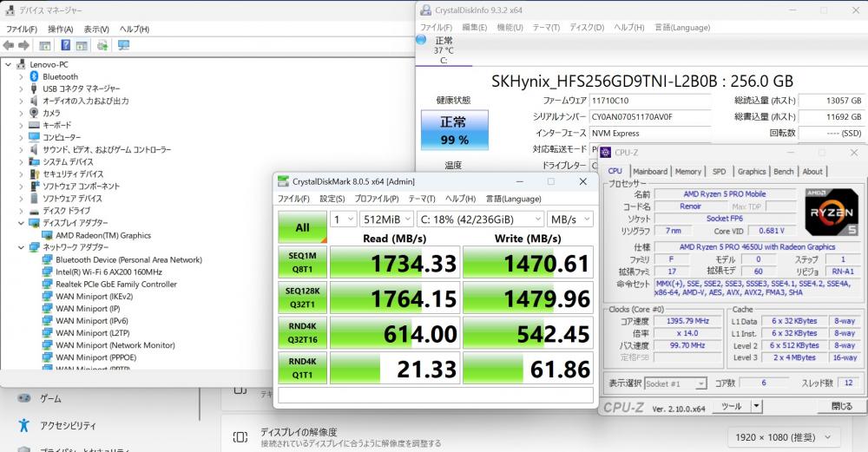Expand the USB コネクタ マネージャー category
The width and height of the screenshot is (868, 452).
pyautogui.click(x=21, y=88)
